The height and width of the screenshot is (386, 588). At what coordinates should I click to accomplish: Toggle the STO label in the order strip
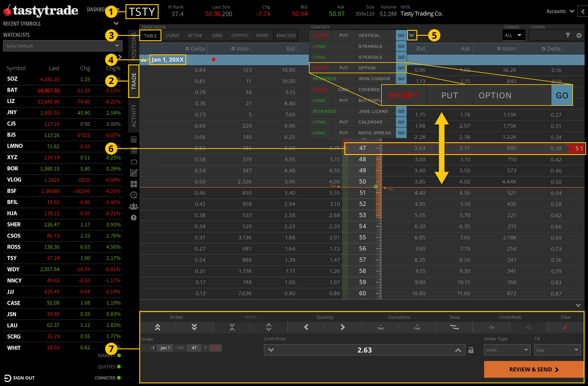[215, 348]
